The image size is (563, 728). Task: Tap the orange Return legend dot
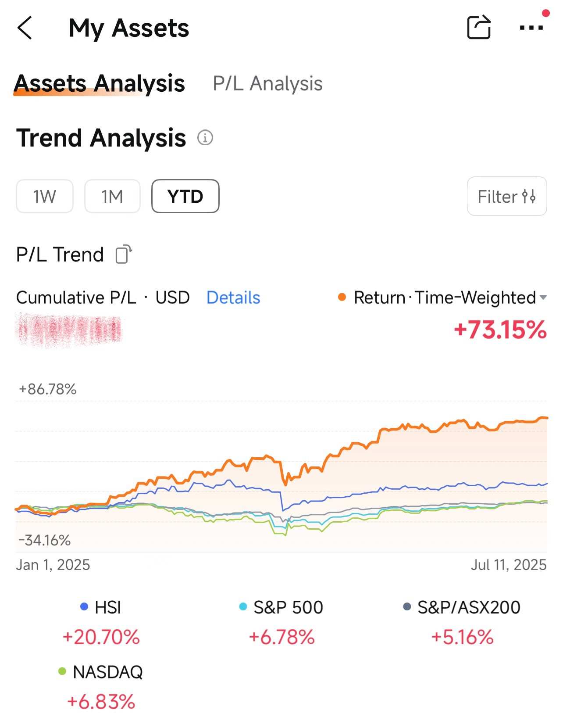tap(342, 298)
